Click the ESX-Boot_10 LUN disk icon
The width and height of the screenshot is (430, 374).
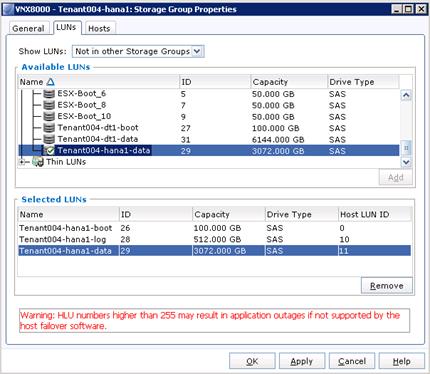pos(49,117)
